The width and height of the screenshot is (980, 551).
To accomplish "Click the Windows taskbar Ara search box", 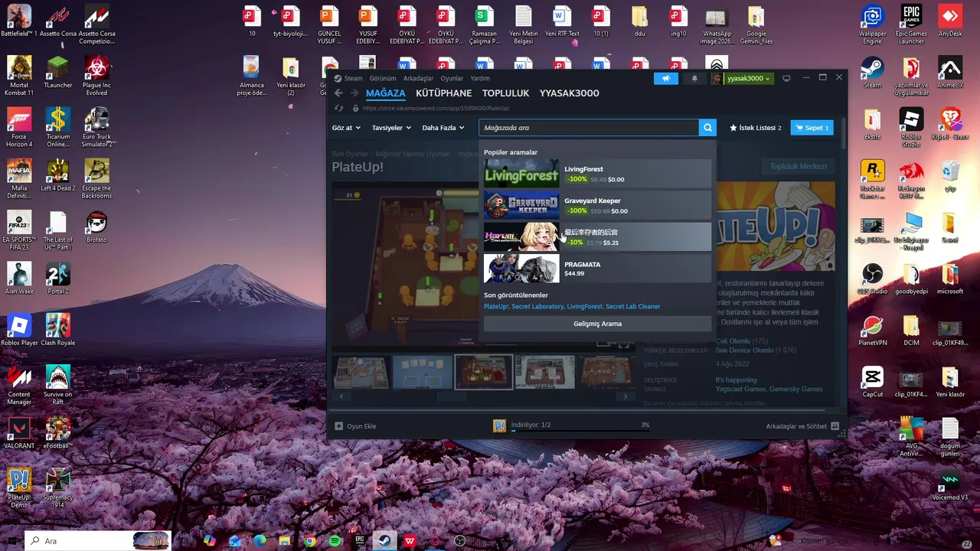I will [x=98, y=540].
